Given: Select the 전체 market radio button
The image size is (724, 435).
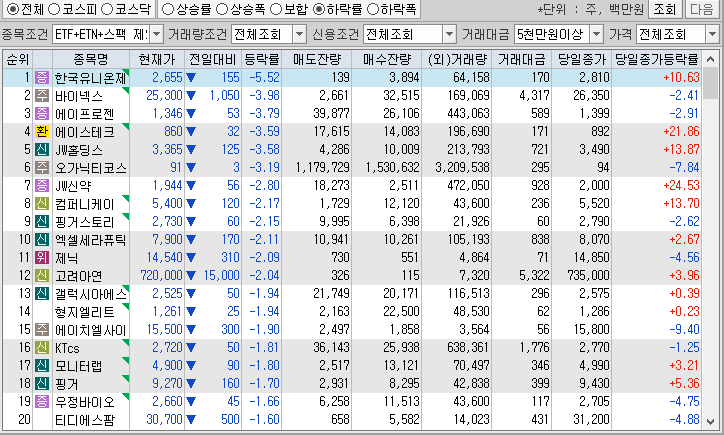Looking at the screenshot, I should pyautogui.click(x=13, y=9).
